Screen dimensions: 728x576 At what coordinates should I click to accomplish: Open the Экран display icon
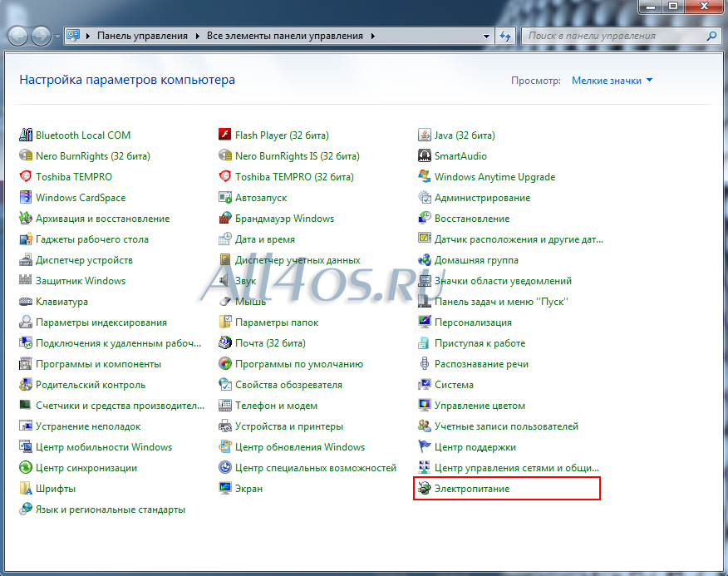[224, 489]
